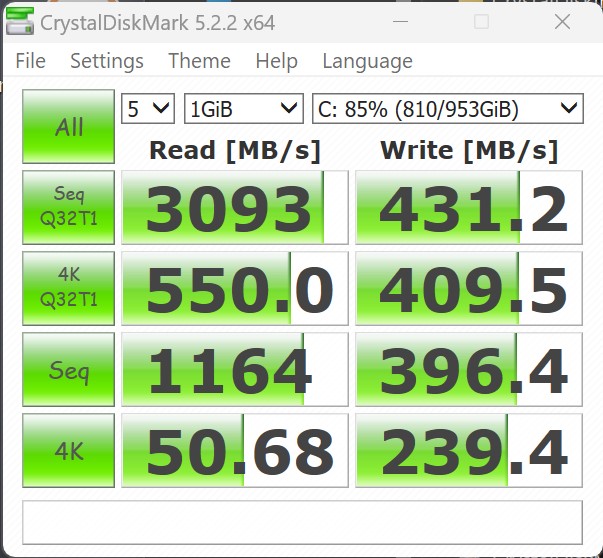Open the Language menu
This screenshot has width=603, height=558.
[x=367, y=61]
